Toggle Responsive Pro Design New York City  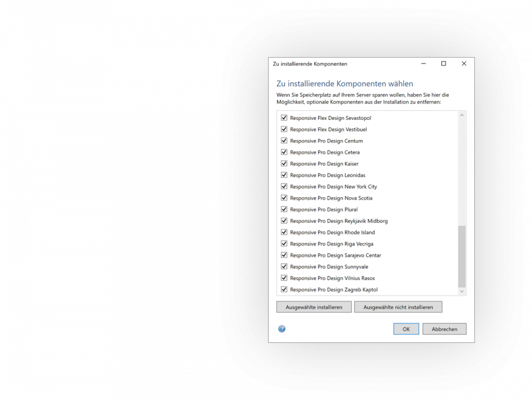pyautogui.click(x=284, y=186)
